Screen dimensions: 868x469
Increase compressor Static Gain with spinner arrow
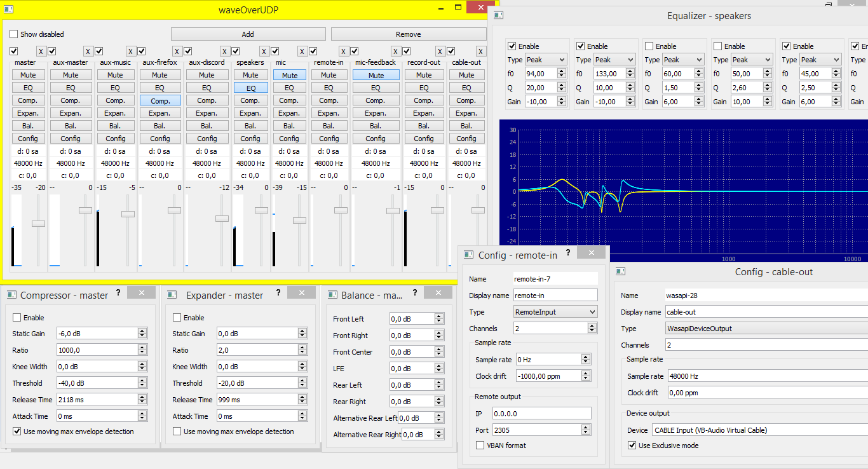point(142,330)
